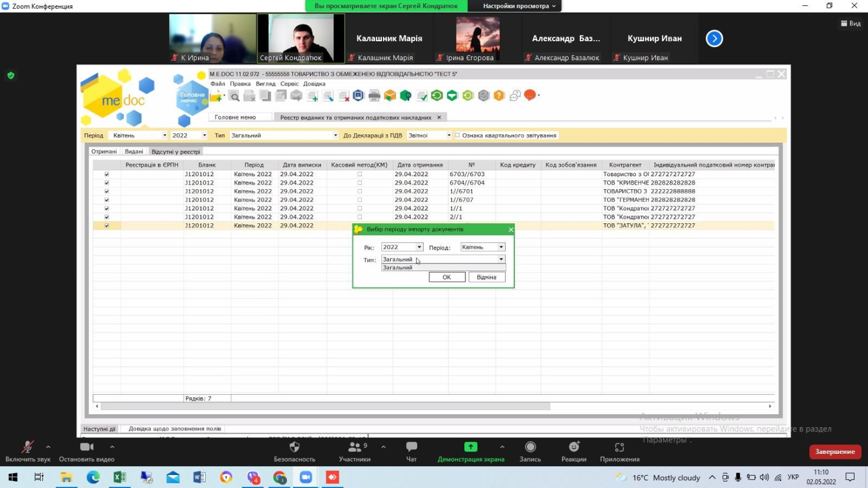Open the 'Сервіс' menu
The width and height of the screenshot is (868, 488).
[289, 84]
